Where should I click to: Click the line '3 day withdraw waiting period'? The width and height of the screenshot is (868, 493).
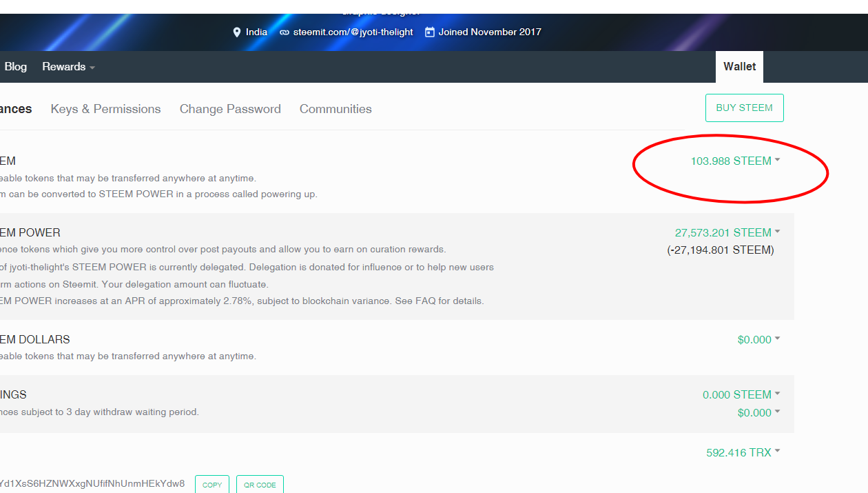[x=99, y=412]
